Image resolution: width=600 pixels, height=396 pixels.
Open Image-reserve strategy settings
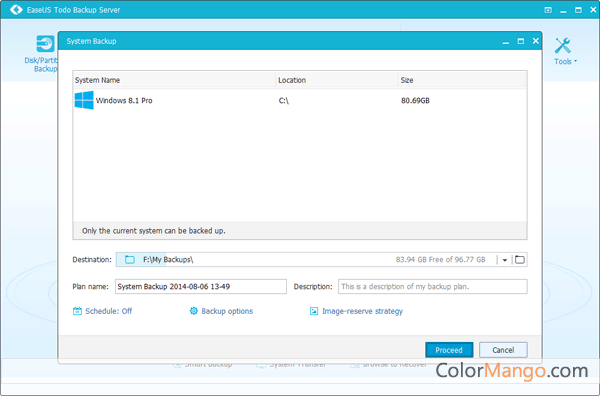click(362, 311)
